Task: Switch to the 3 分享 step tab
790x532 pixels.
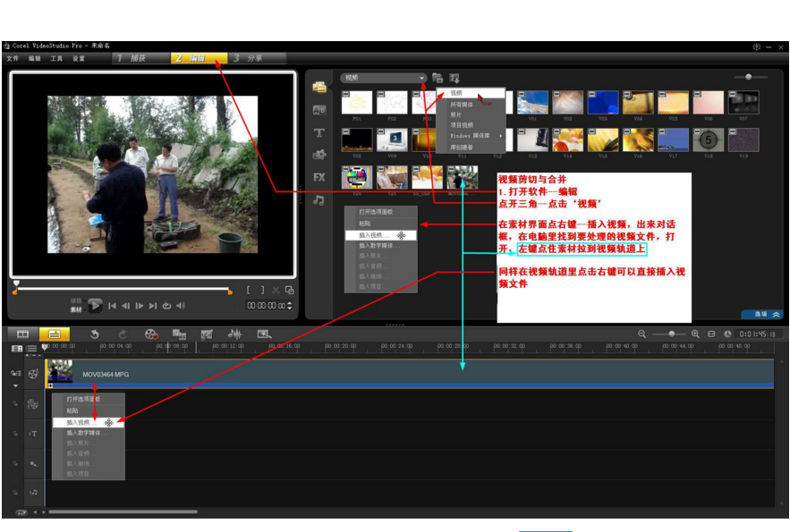Action: [249, 58]
